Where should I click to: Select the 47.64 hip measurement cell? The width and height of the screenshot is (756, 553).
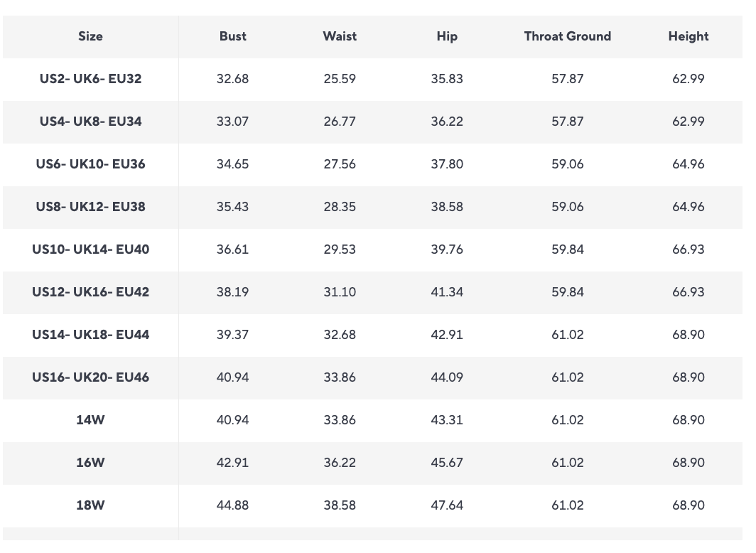click(x=447, y=505)
